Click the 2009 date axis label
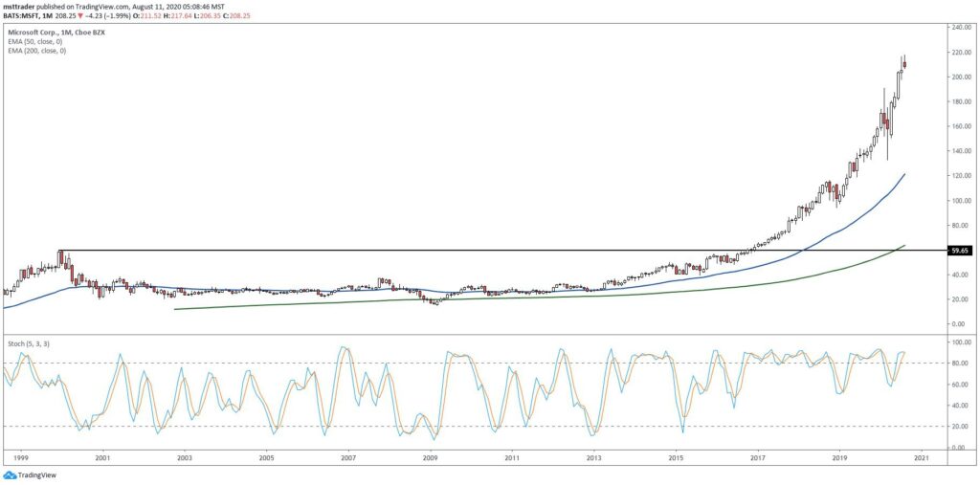The height and width of the screenshot is (485, 980). 430,458
